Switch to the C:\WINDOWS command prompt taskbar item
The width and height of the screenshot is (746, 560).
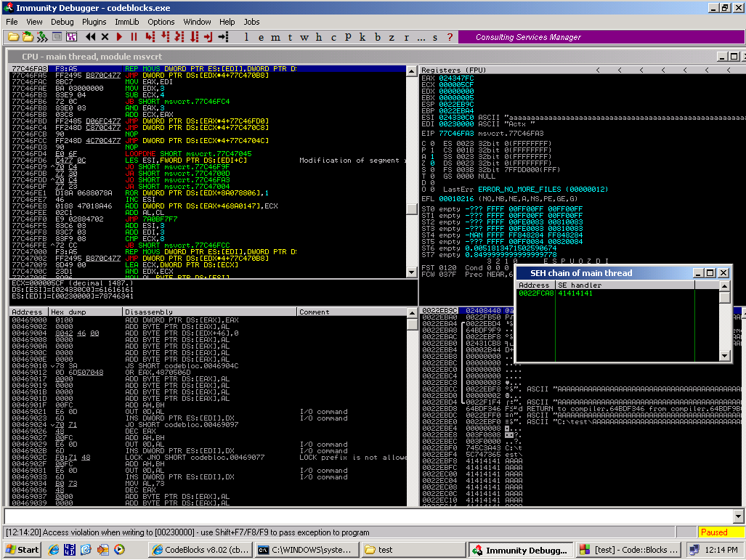307,550
